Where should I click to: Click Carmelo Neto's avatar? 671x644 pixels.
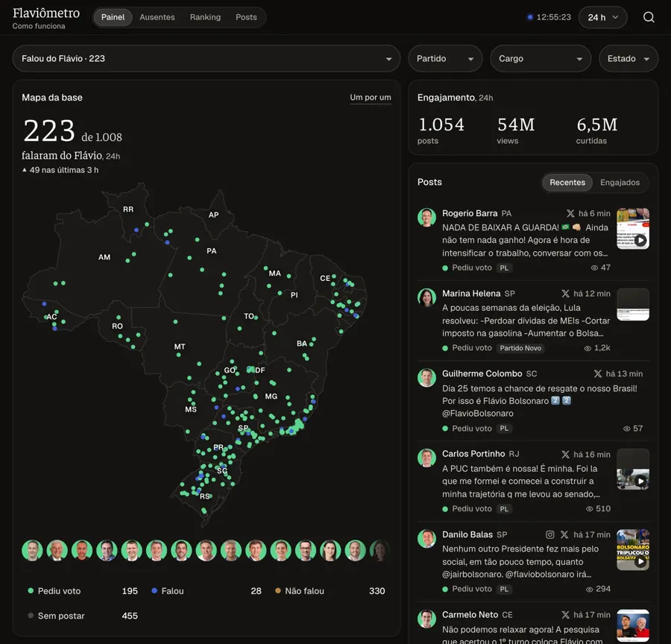pyautogui.click(x=426, y=619)
